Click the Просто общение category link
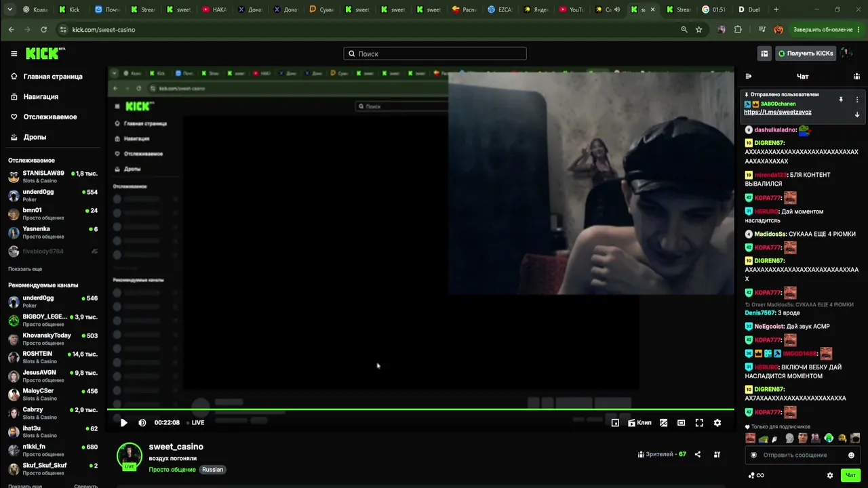Image resolution: width=868 pixels, height=488 pixels. pos(172,470)
